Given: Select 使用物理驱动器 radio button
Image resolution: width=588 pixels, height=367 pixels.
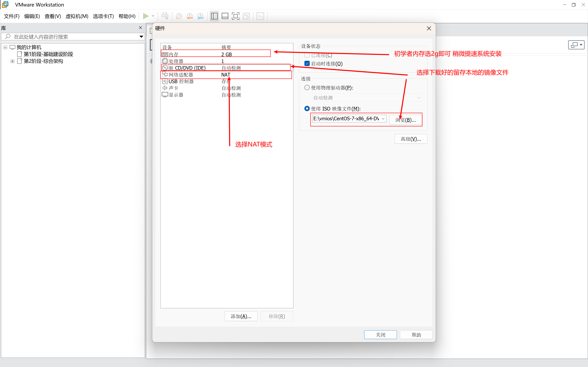Looking at the screenshot, I should click(x=307, y=88).
